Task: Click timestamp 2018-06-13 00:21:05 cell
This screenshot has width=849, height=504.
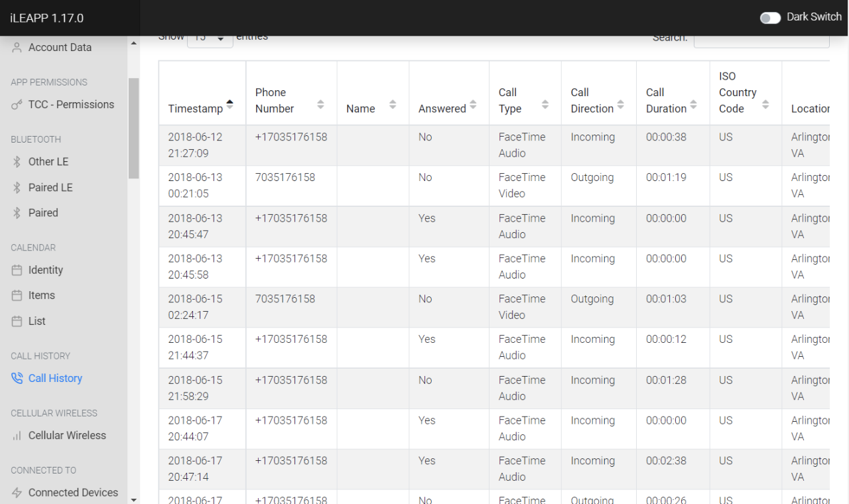Action: click(x=202, y=186)
